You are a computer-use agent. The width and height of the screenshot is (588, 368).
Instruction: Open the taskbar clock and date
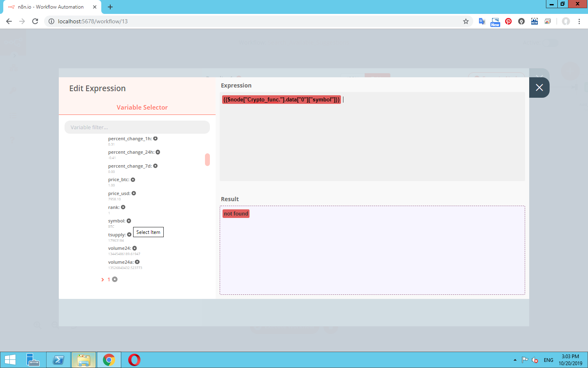[570, 360]
